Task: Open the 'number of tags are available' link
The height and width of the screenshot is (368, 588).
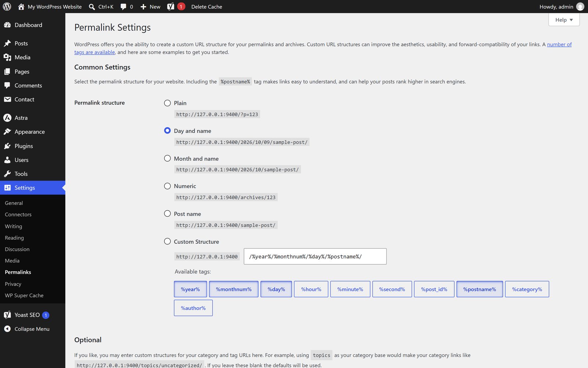Action: tap(559, 45)
